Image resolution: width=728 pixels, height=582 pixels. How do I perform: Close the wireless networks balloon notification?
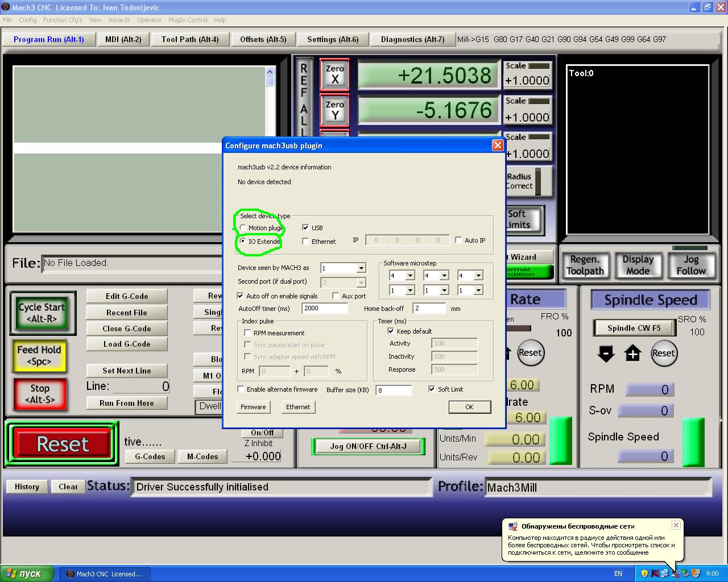pos(676,525)
